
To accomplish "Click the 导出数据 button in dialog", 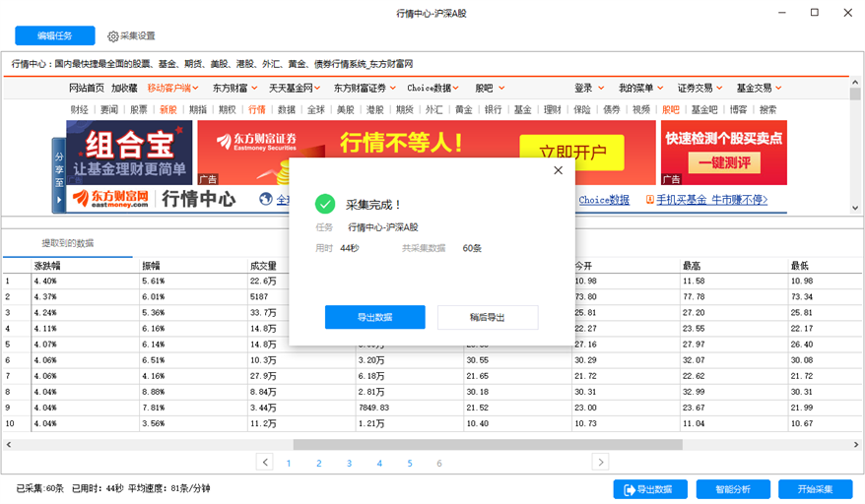I will [x=374, y=317].
